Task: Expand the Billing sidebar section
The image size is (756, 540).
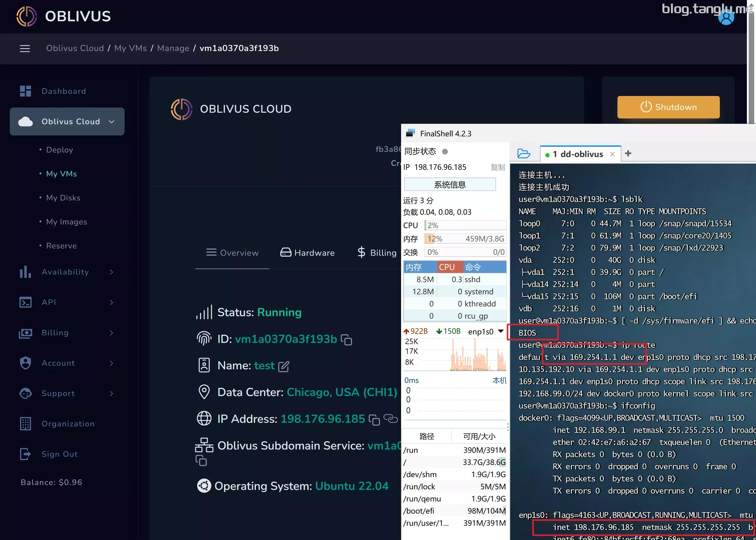Action: [x=67, y=333]
